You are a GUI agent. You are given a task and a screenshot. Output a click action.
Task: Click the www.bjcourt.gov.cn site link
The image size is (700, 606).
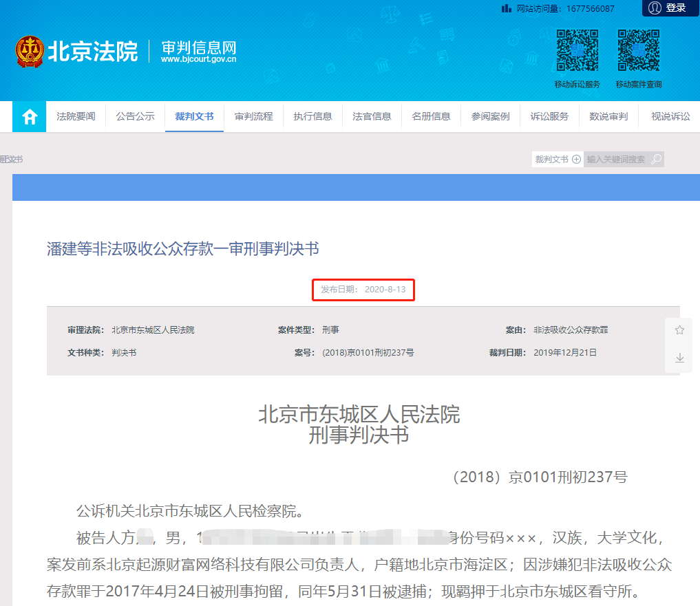click(199, 59)
